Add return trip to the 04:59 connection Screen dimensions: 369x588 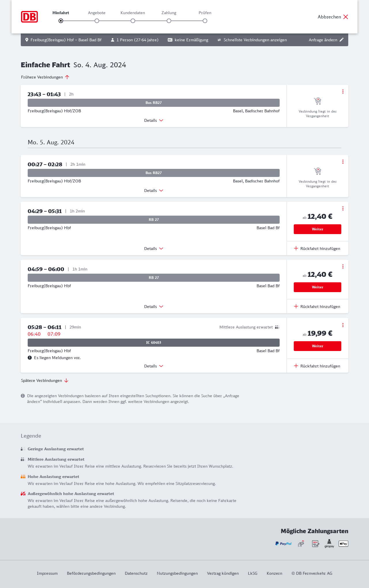317,307
